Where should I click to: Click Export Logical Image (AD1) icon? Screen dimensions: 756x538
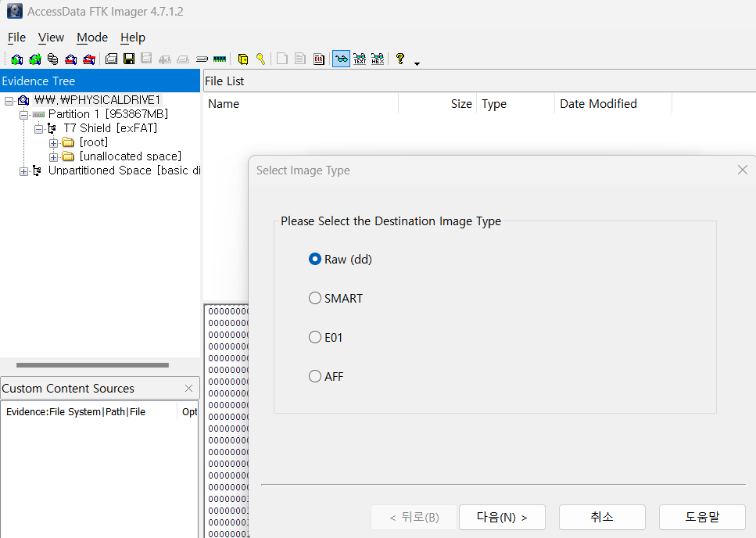tap(146, 59)
